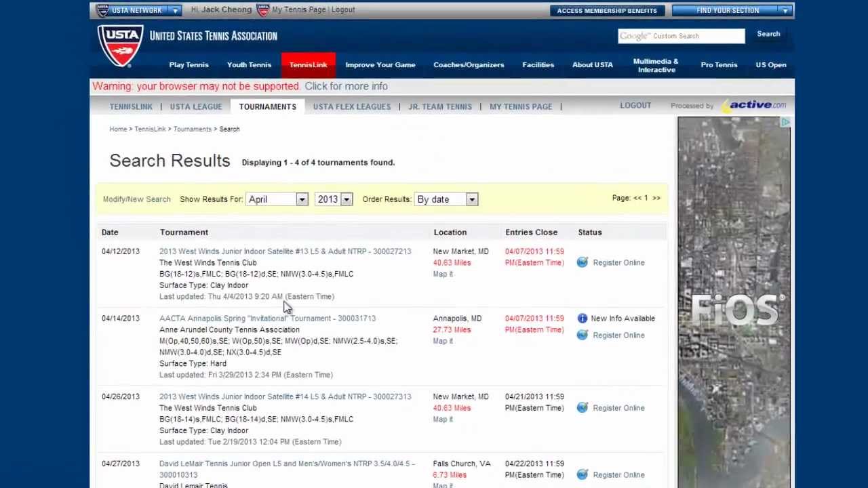Click Map it for Annapolis, MD
The image size is (868, 488).
click(x=443, y=341)
